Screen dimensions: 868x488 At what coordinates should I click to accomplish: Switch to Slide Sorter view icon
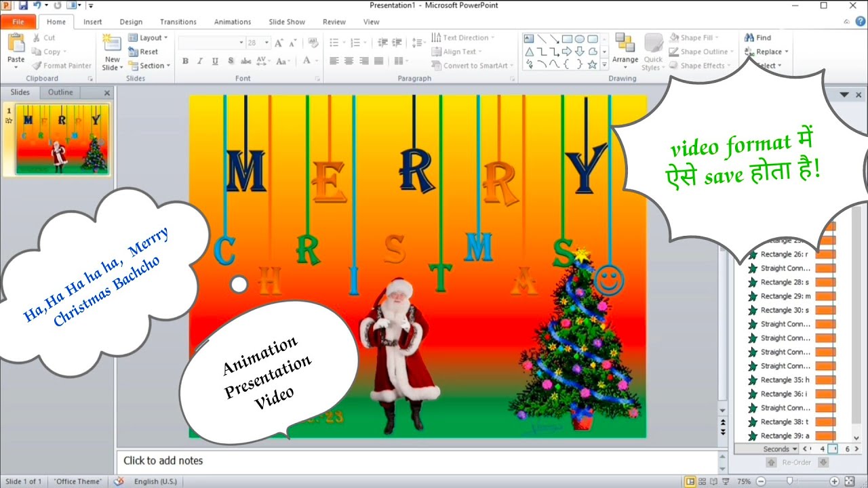pyautogui.click(x=703, y=481)
